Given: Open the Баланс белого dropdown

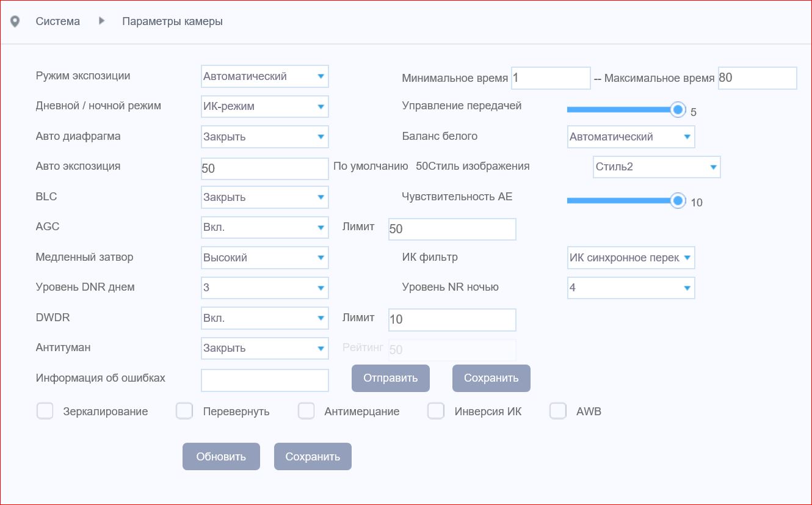Looking at the screenshot, I should tap(631, 137).
